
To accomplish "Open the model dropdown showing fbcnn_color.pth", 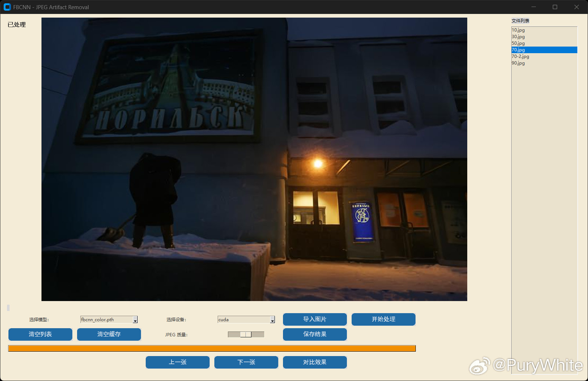I will 109,319.
